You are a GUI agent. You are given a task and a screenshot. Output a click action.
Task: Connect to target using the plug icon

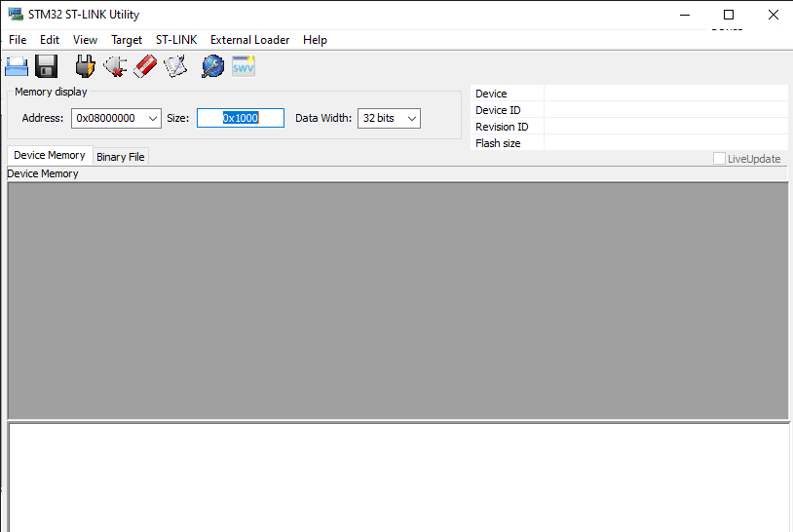(x=85, y=66)
